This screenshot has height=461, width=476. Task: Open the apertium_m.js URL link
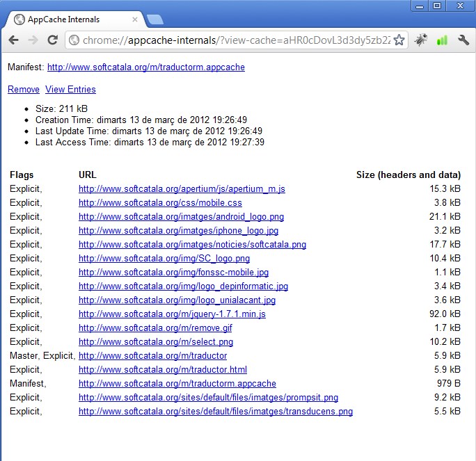[182, 189]
